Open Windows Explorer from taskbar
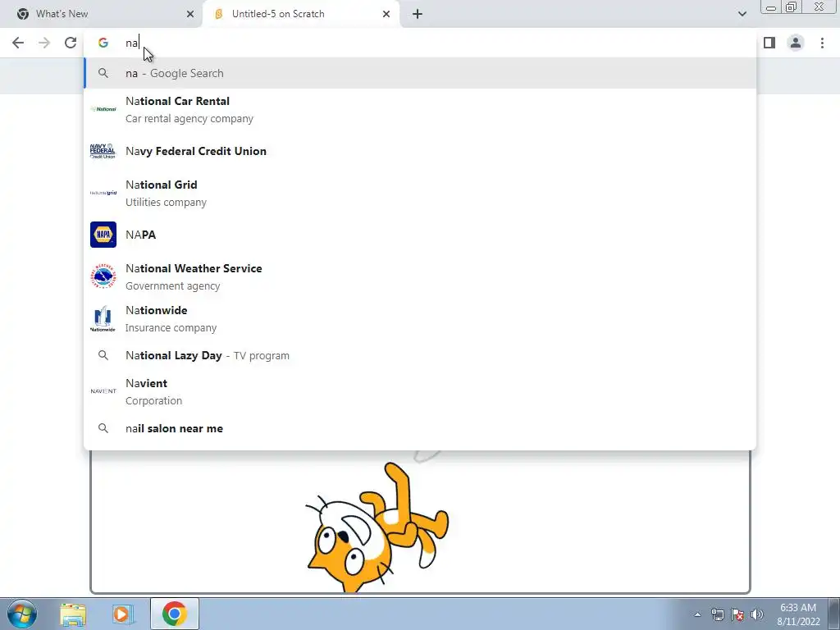This screenshot has width=840, height=630. click(73, 614)
